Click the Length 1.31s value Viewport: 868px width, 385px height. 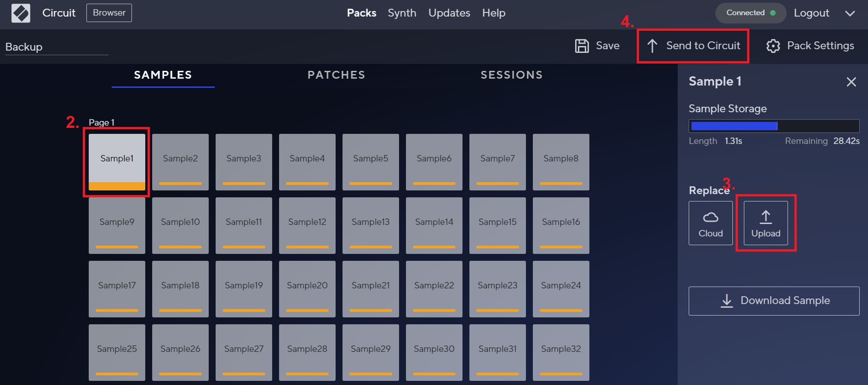click(x=733, y=141)
